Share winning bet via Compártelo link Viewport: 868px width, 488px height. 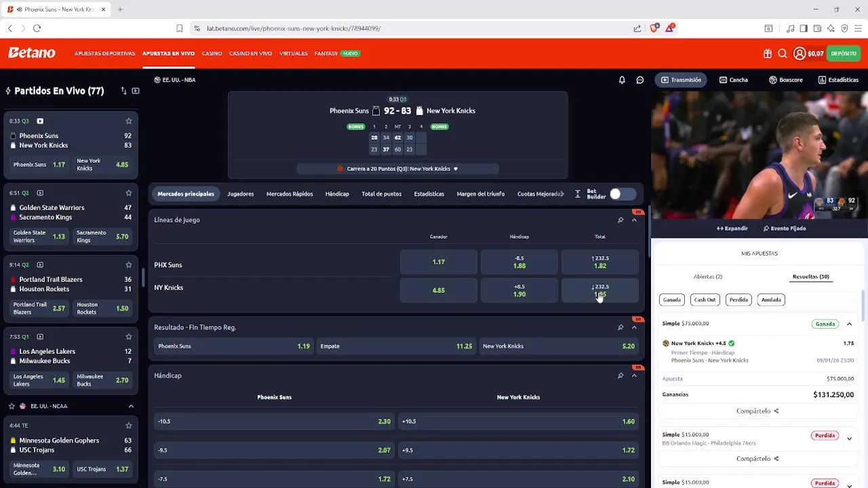(757, 411)
